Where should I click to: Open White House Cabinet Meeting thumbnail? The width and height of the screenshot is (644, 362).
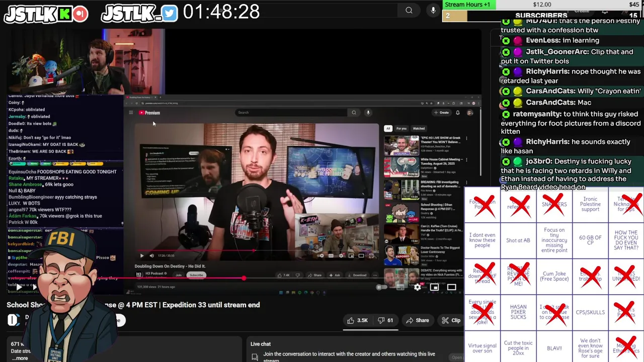point(401,167)
